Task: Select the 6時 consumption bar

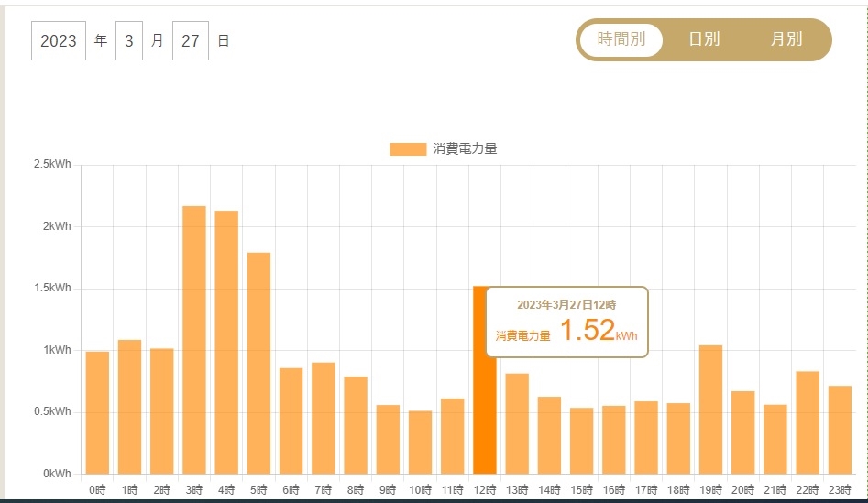Action: point(291,421)
